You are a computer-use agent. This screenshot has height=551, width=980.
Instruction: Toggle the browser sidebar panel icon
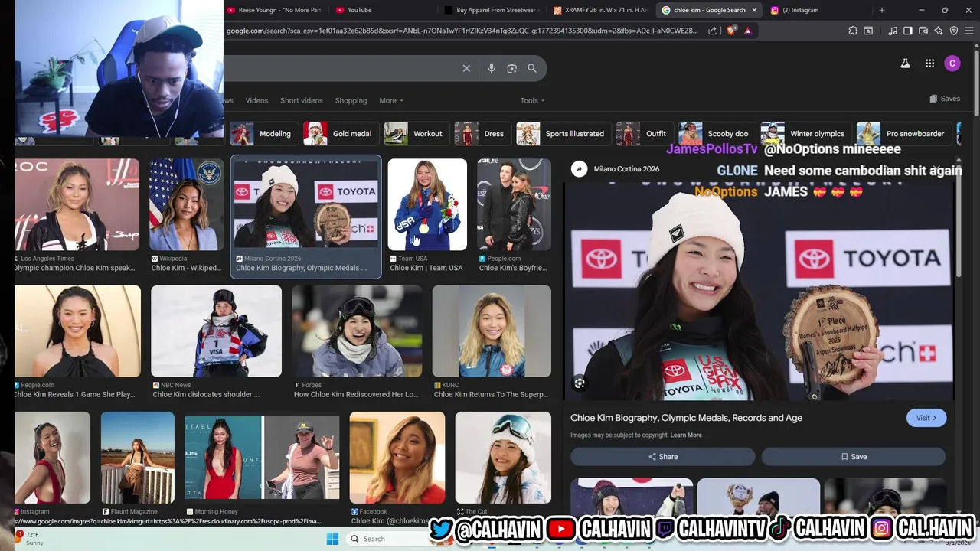907,31
